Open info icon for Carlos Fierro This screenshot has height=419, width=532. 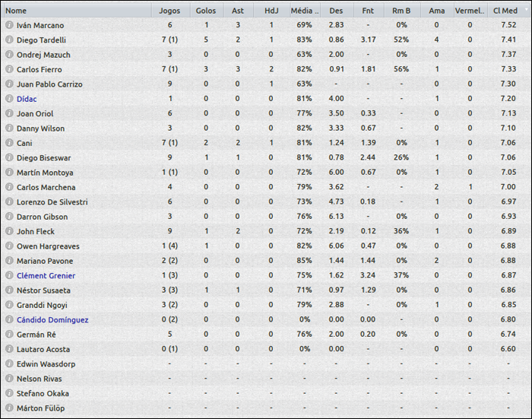(9, 69)
